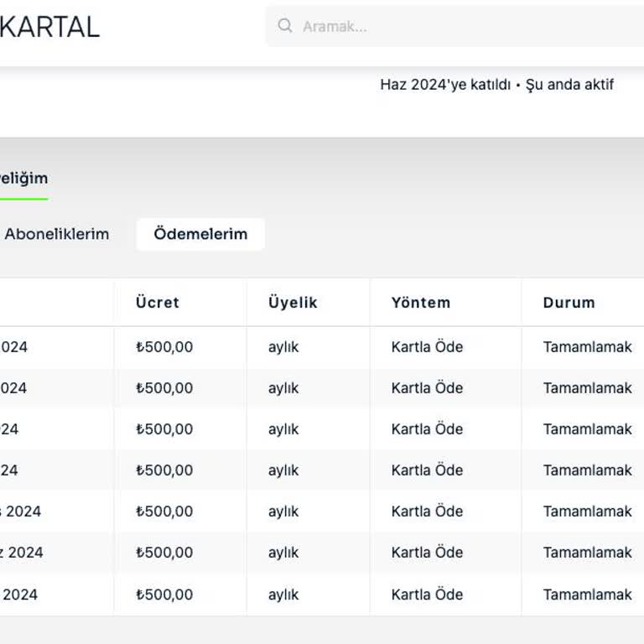Click Tamamlamak in the first payment row

tap(588, 347)
